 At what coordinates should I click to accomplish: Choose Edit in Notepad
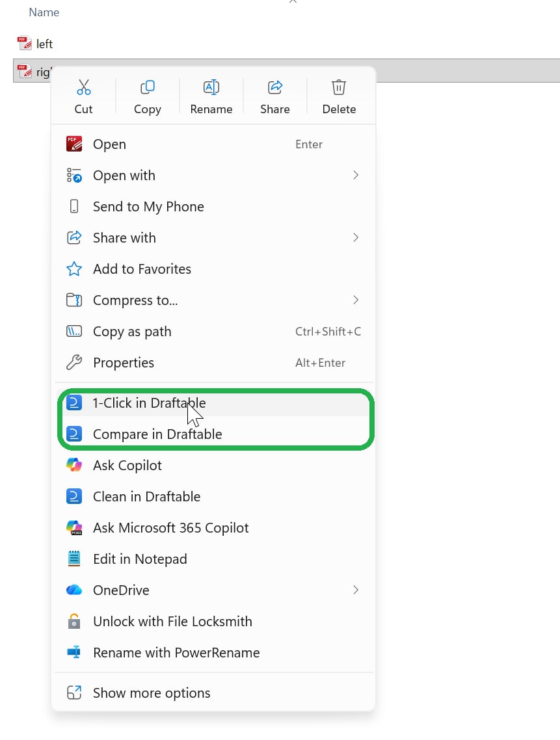point(213,559)
